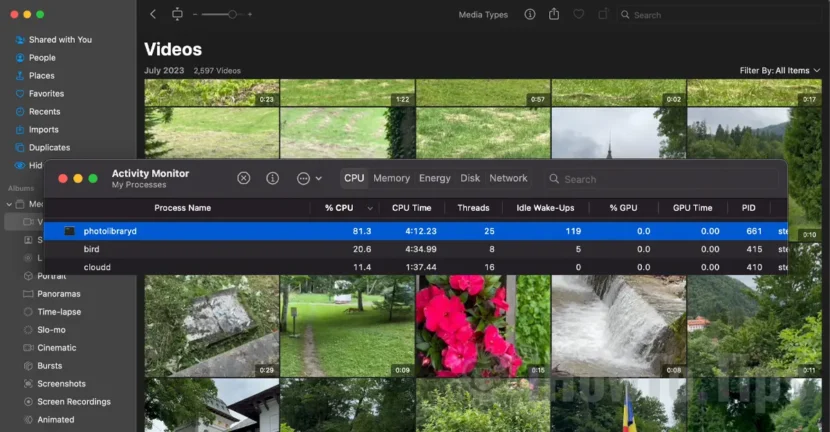The height and width of the screenshot is (432, 830).
Task: Stop the selected process in Activity Monitor
Action: pyautogui.click(x=243, y=178)
